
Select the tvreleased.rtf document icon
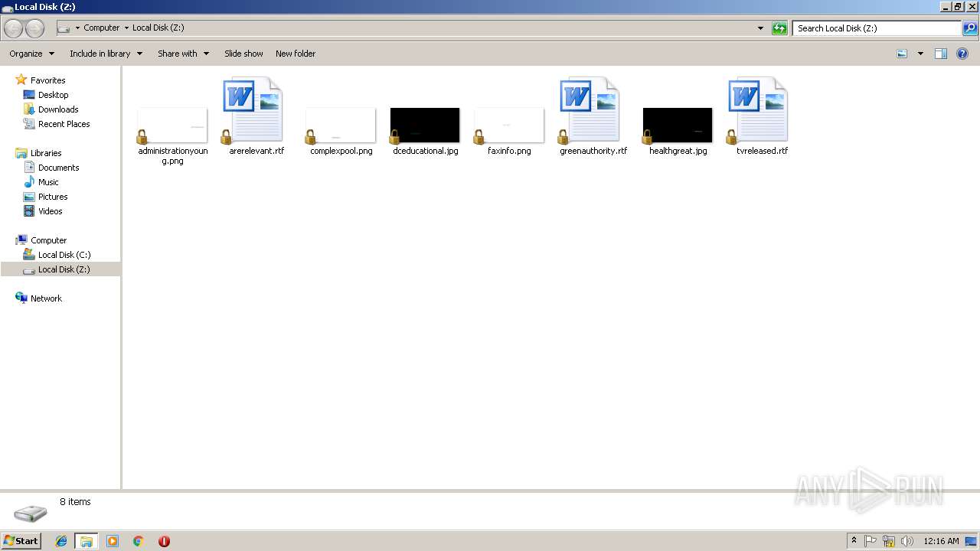[759, 109]
